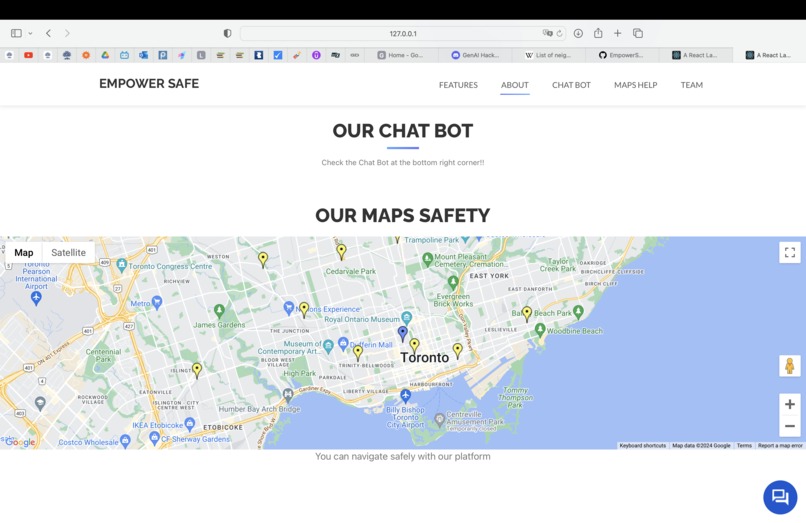The height and width of the screenshot is (523, 806).
Task: Toggle the map fullscreen view
Action: click(x=790, y=253)
